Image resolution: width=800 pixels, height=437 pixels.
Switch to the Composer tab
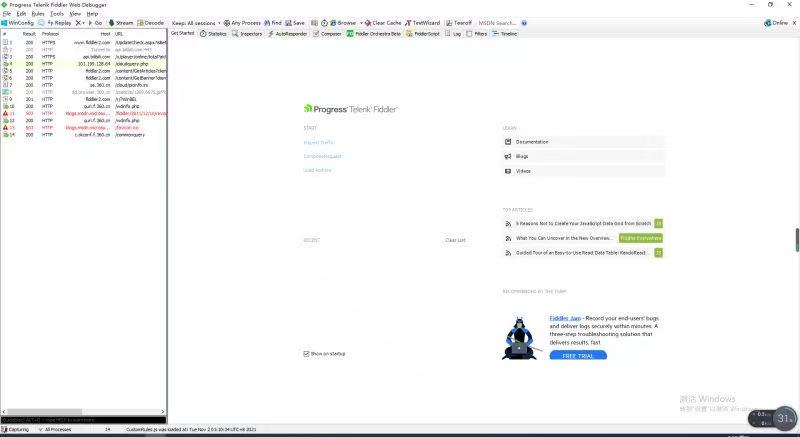(x=327, y=34)
